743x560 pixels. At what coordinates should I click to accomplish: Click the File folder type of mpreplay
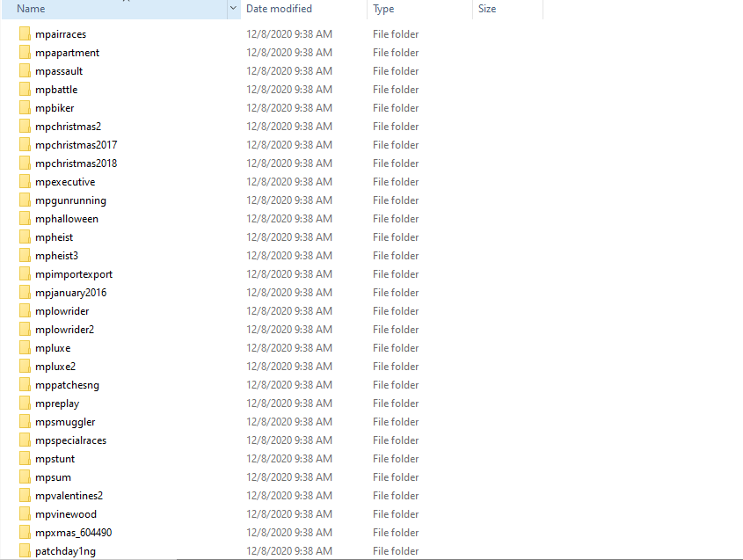click(396, 404)
